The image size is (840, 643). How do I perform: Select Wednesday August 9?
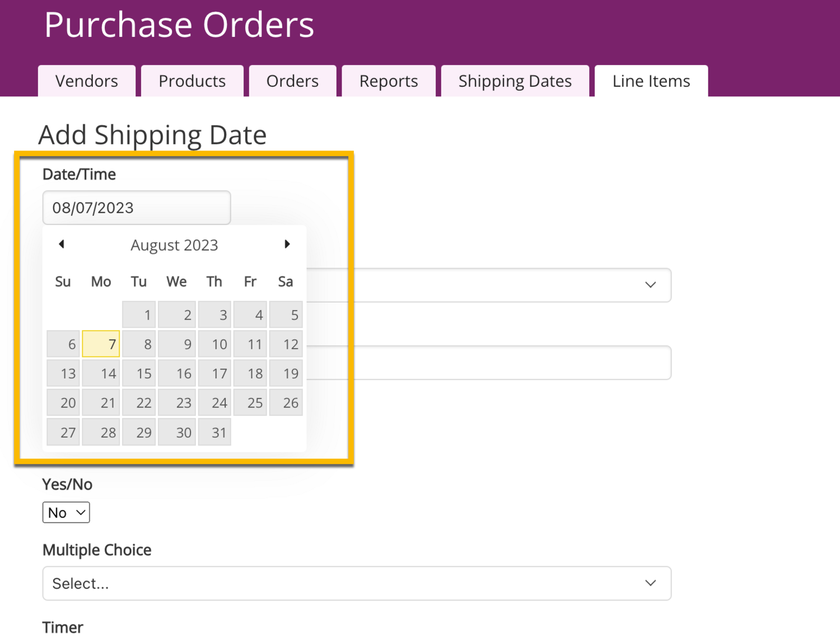click(x=177, y=344)
